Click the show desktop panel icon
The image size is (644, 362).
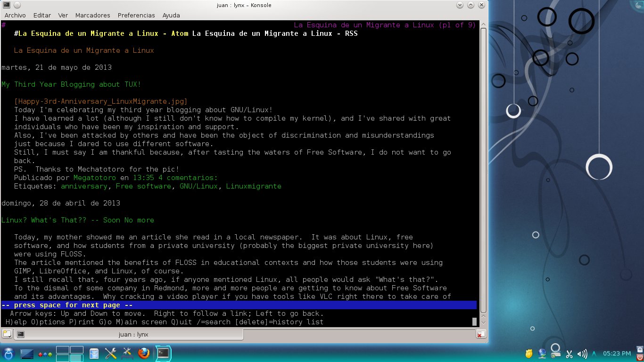pyautogui.click(x=26, y=353)
